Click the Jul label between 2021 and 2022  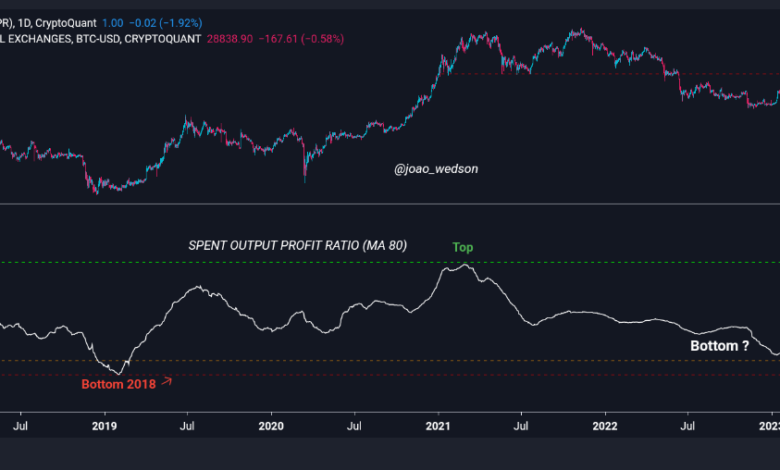coord(521,426)
